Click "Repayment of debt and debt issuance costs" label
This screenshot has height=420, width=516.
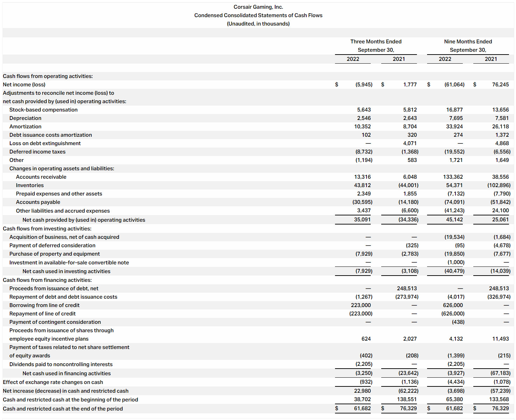click(x=63, y=297)
